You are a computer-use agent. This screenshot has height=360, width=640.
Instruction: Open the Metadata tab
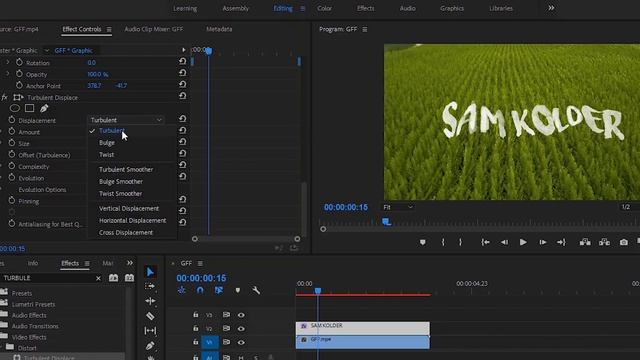[x=219, y=29]
